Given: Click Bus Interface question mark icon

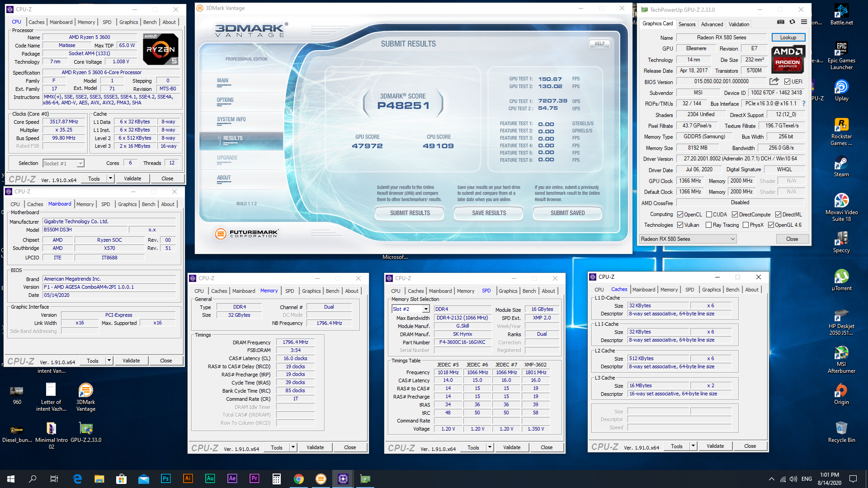Looking at the screenshot, I should [804, 103].
